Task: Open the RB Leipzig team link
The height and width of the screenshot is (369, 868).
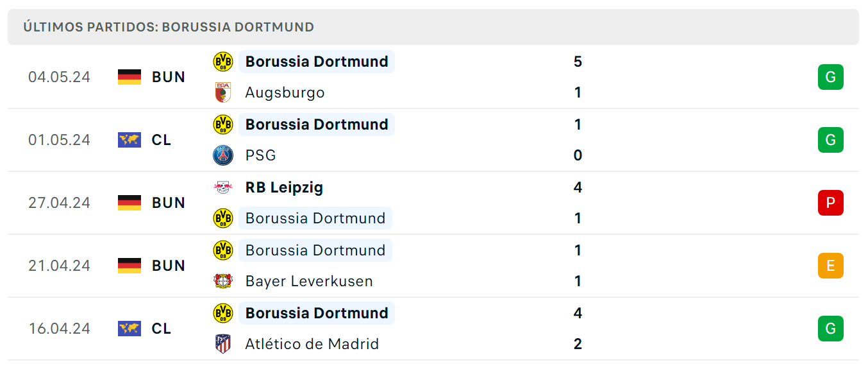Action: click(284, 187)
